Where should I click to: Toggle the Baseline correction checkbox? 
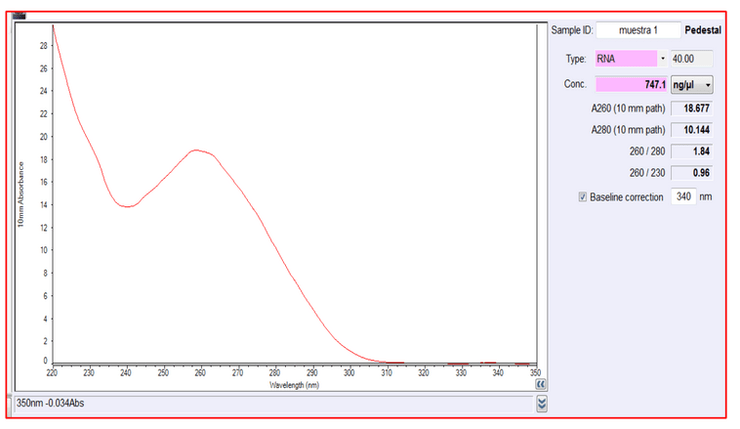point(583,197)
